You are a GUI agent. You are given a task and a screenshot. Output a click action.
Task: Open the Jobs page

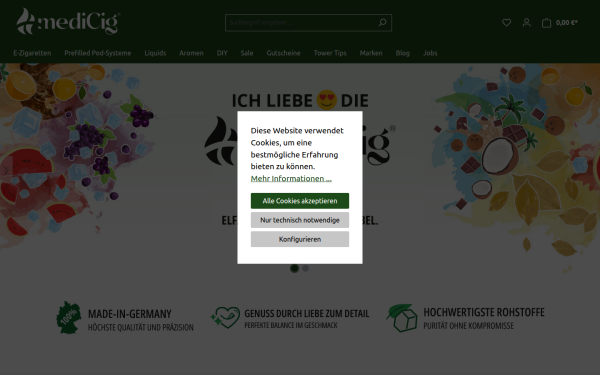(430, 53)
